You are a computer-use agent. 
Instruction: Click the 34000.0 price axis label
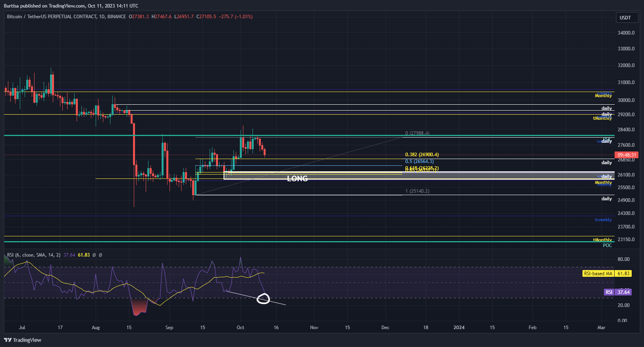626,33
